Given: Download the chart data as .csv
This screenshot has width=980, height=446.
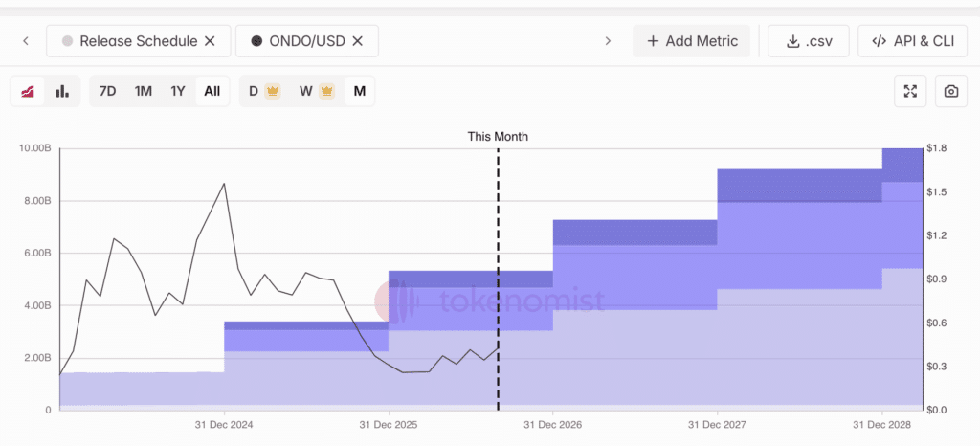Looking at the screenshot, I should 808,41.
